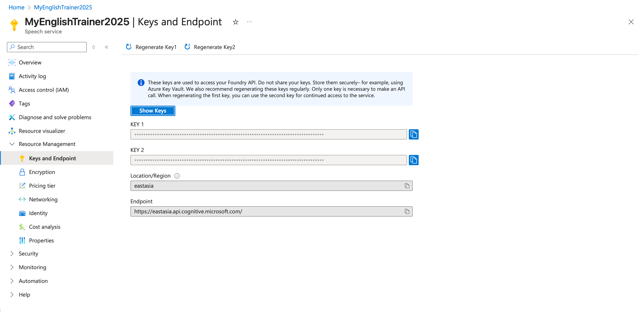Screen dimensions: 644x312
Task: Click the KEY 1 masked field
Action: (269, 134)
